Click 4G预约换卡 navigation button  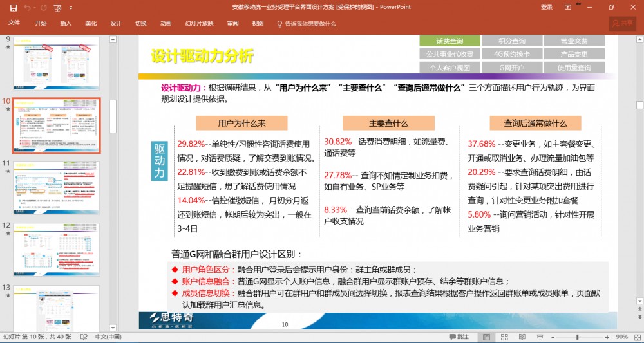(512, 54)
